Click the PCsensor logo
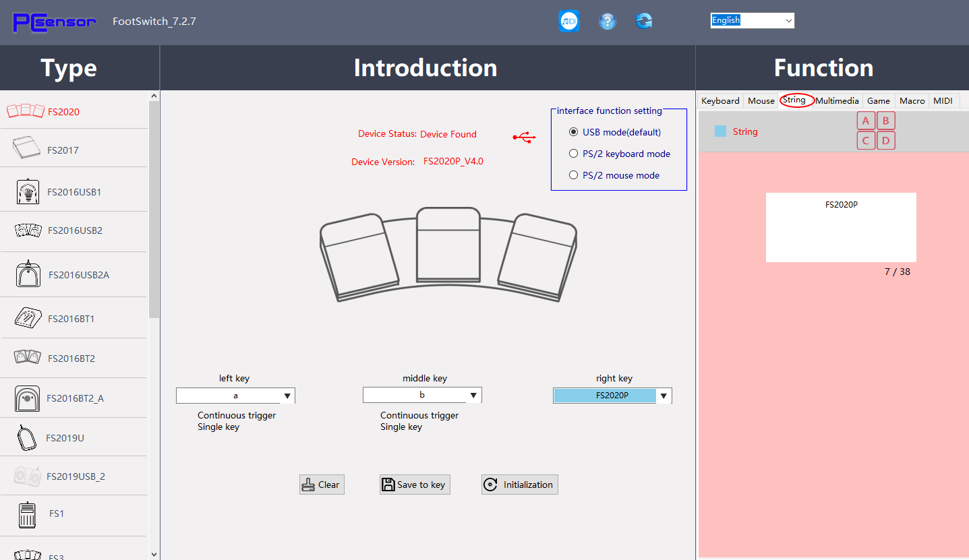 [54, 22]
